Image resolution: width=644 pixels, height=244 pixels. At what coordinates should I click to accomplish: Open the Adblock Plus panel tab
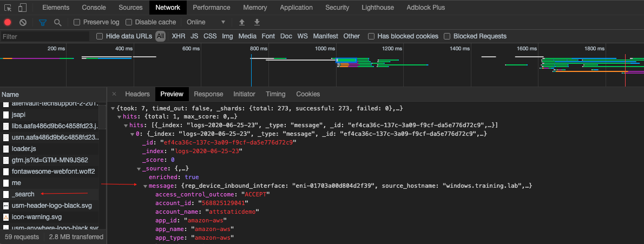pyautogui.click(x=425, y=8)
